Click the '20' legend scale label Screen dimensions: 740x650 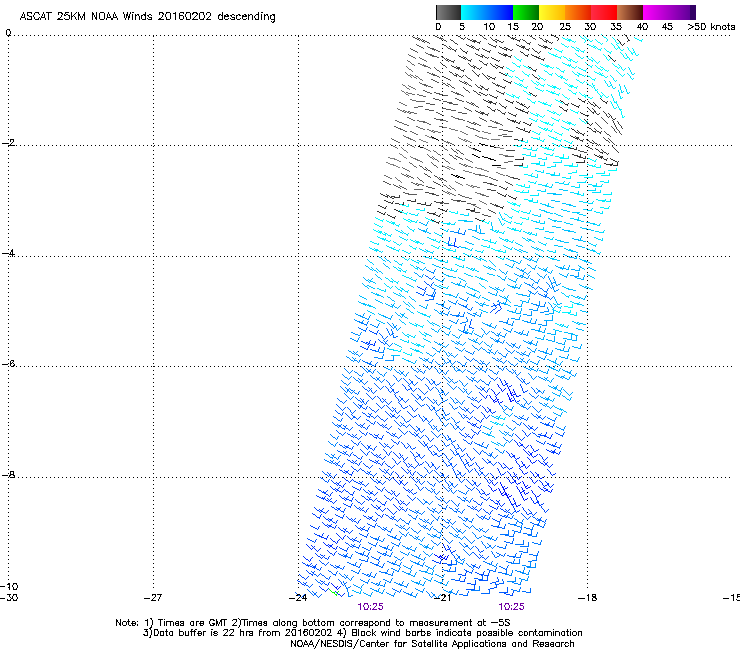point(537,27)
